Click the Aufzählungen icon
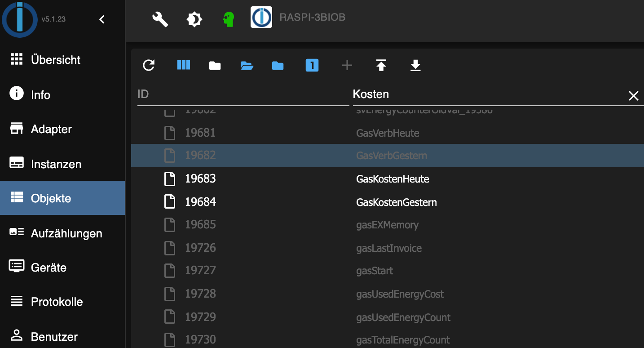644x348 pixels. click(x=17, y=232)
